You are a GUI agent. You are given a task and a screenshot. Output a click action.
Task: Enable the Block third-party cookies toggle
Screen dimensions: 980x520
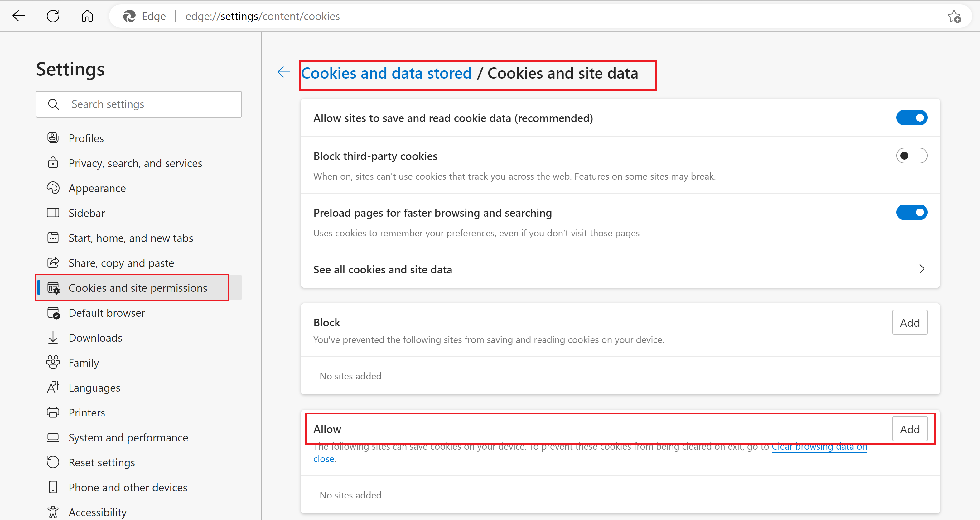tap(911, 156)
